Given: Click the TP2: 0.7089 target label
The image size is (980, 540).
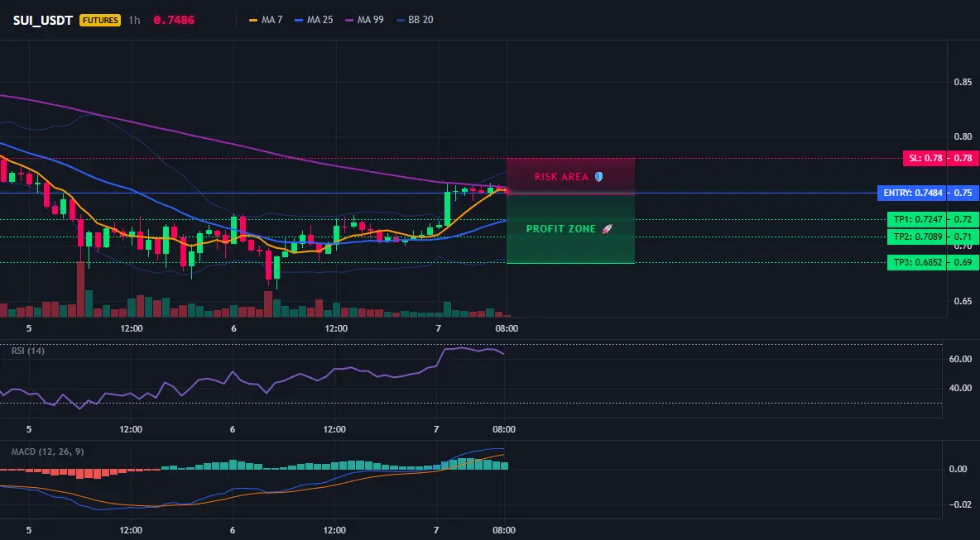Looking at the screenshot, I should coord(917,237).
